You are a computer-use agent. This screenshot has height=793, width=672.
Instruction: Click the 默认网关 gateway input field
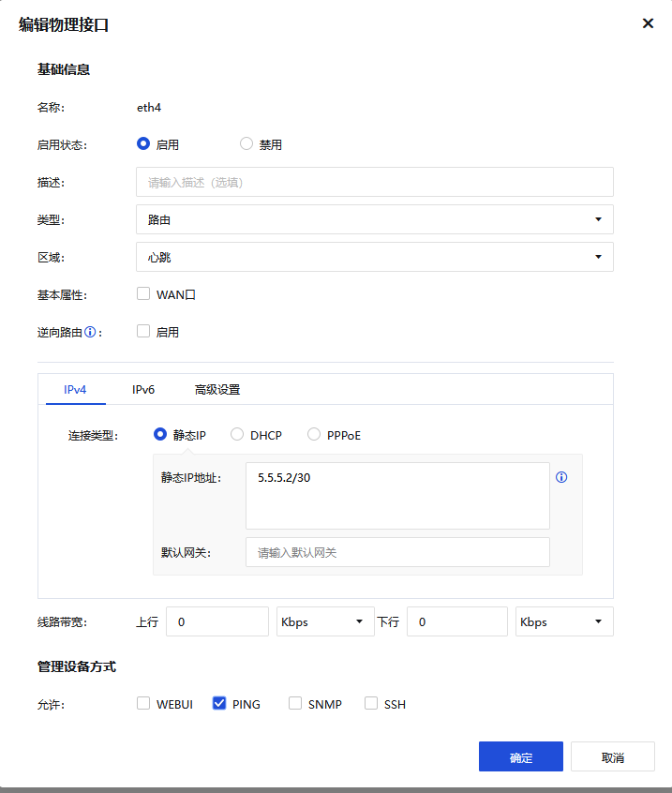397,552
